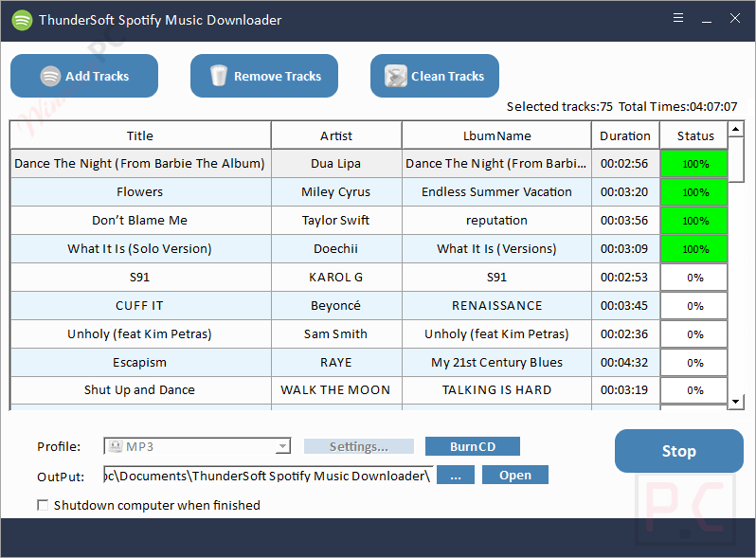The width and height of the screenshot is (756, 558).
Task: Click the RENAISSANCE album cell
Action: point(496,306)
